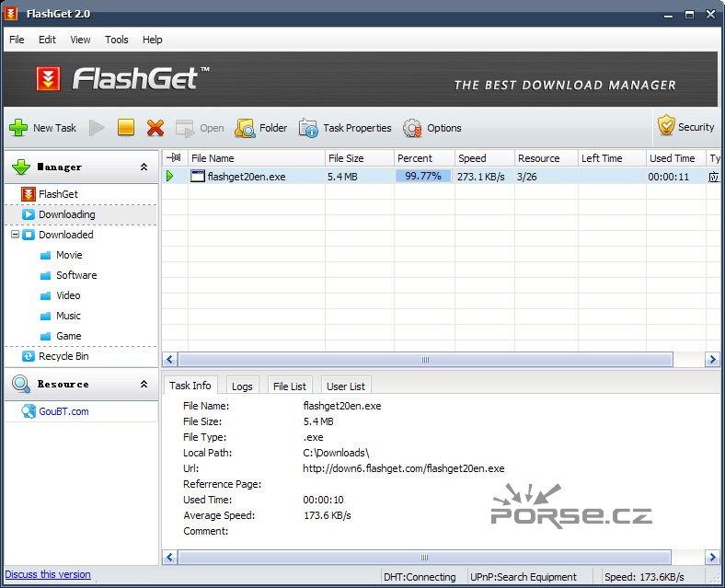Delete task with the red X icon
Image resolution: width=725 pixels, height=588 pixels.
coord(155,128)
